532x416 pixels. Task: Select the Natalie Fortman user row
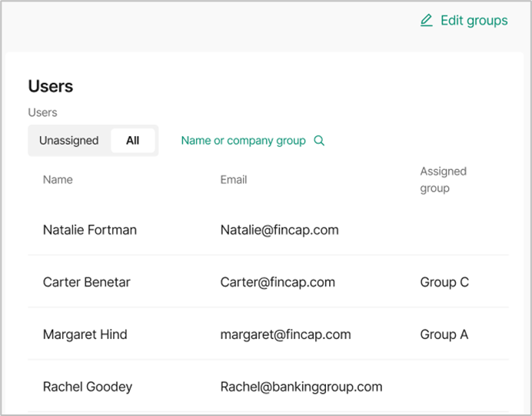90,230
